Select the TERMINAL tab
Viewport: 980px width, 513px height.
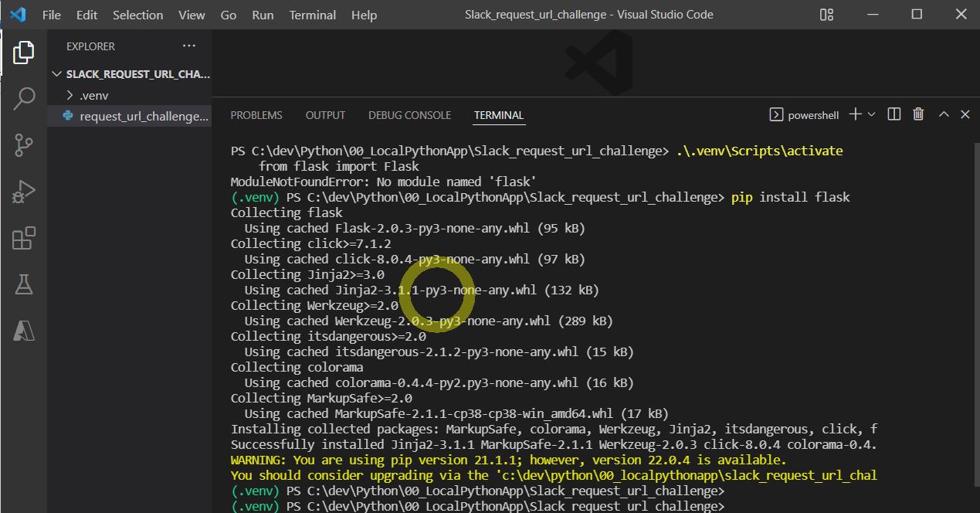(x=499, y=115)
